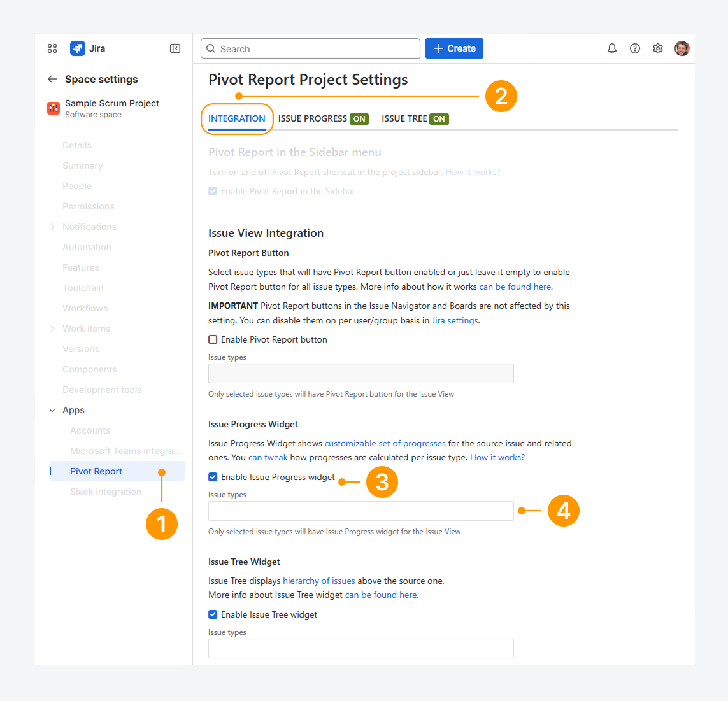728x701 pixels.
Task: Open Permissions settings page
Action: [89, 206]
